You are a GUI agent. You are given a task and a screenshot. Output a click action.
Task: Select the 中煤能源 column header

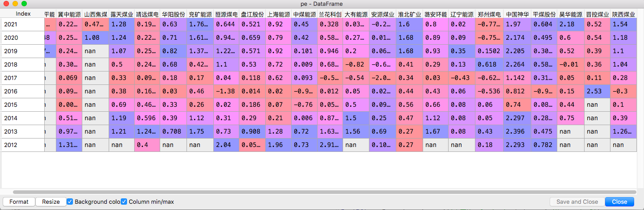tap(305, 14)
